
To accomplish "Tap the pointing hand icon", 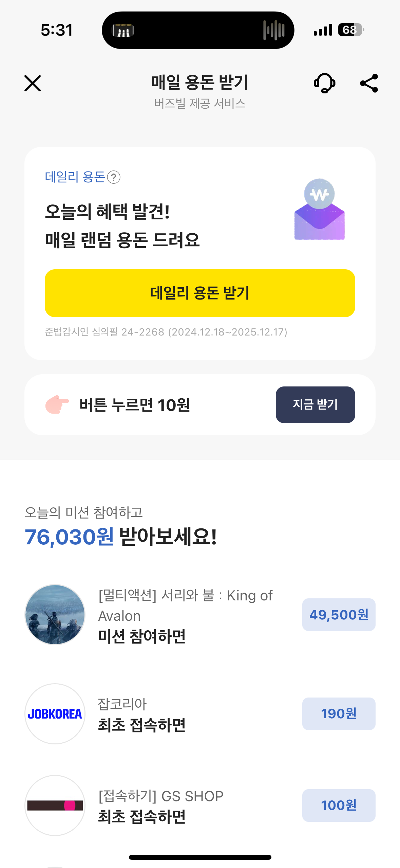I will [57, 404].
